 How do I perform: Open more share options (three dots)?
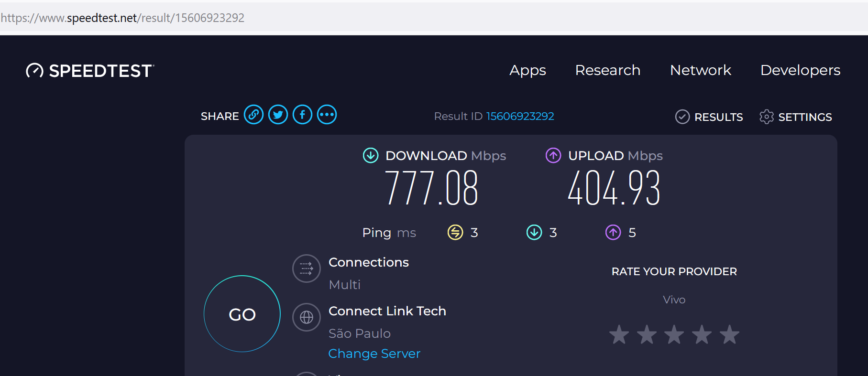pos(327,115)
